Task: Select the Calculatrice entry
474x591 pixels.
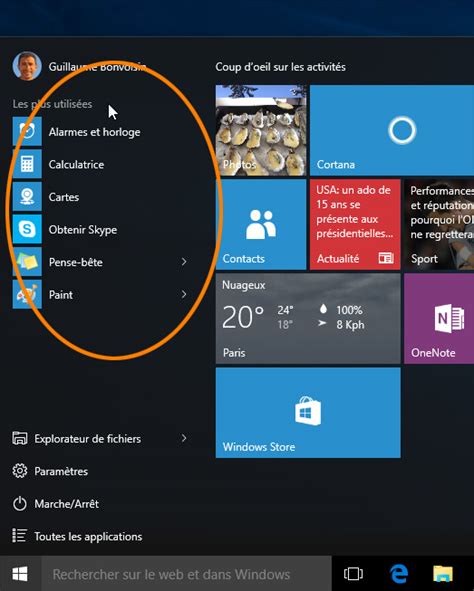Action: [76, 164]
